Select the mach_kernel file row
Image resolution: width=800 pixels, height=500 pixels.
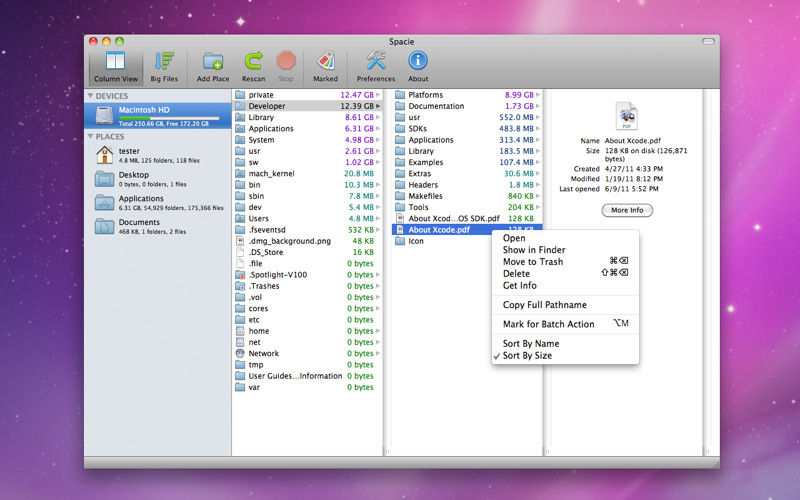(307, 173)
